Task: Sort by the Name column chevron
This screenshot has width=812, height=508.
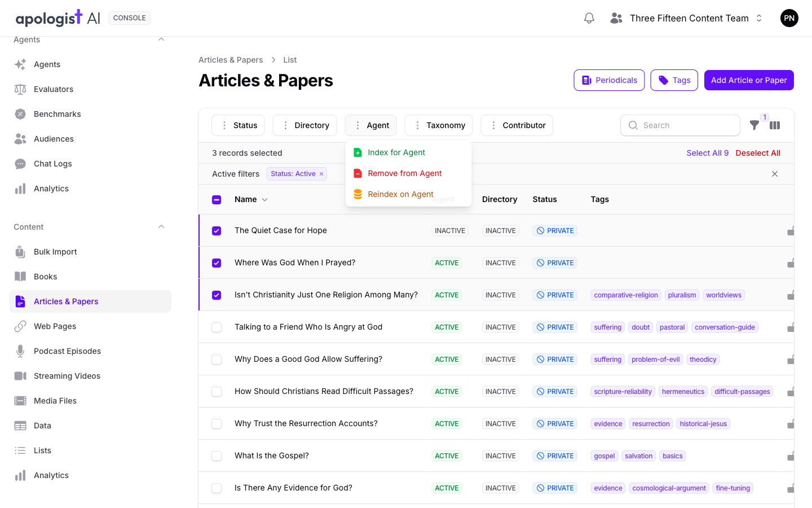Action: click(265, 200)
